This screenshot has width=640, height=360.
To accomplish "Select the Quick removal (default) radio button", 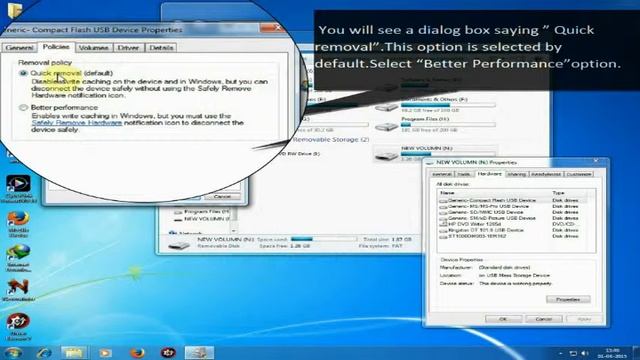I will pos(23,73).
